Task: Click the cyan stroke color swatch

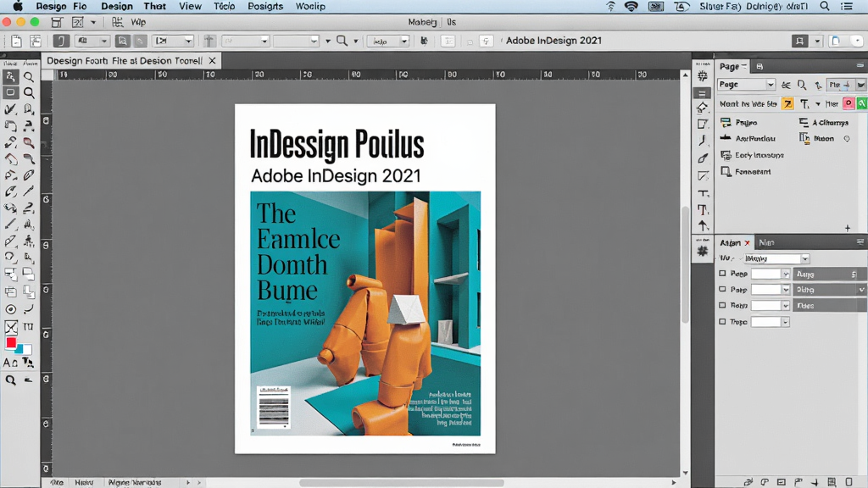Action: (20, 349)
